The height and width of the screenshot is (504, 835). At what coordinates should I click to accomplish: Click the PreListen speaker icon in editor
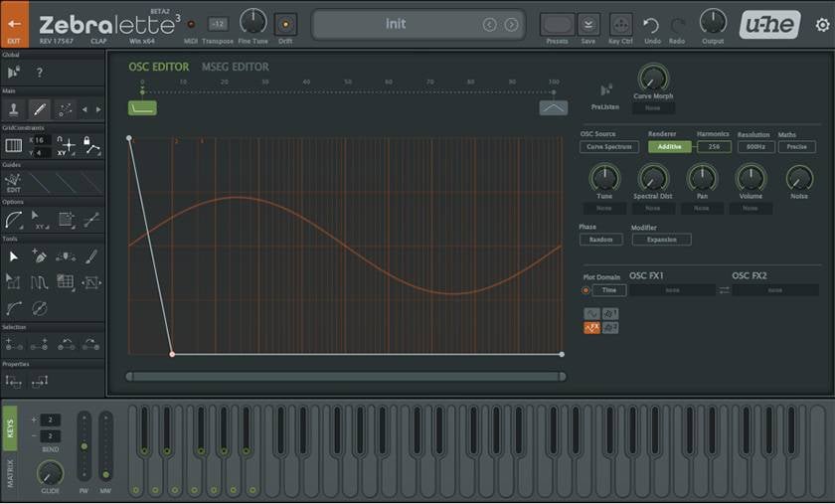click(605, 90)
